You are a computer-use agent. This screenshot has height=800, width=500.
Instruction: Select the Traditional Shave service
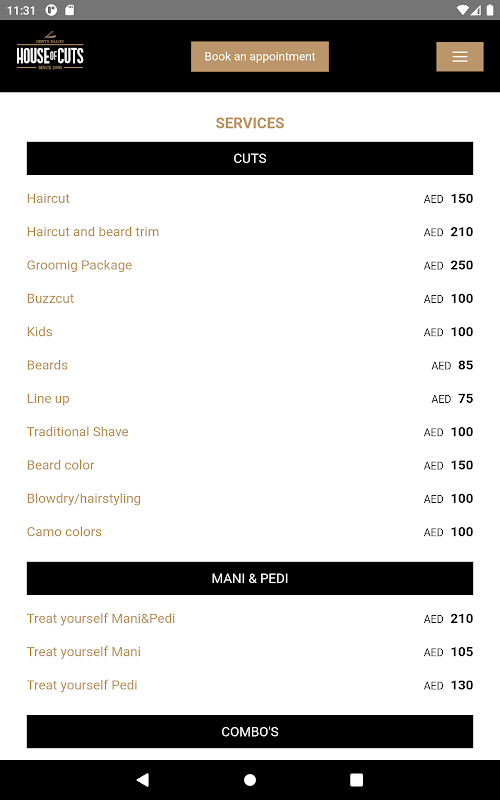(x=78, y=432)
